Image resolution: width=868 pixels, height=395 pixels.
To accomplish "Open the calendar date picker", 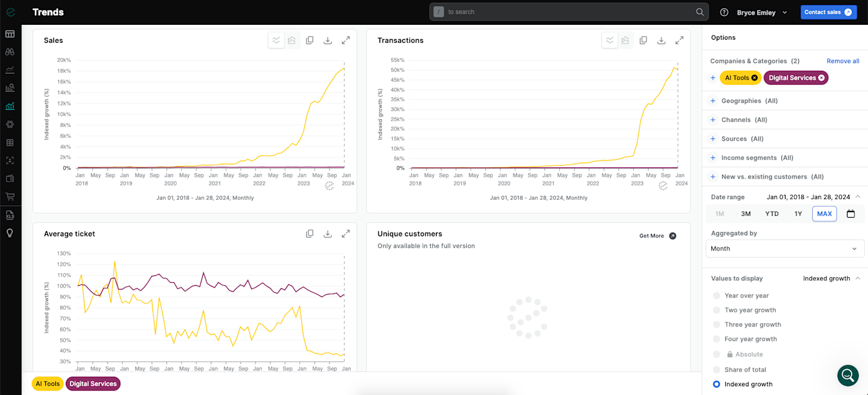I will pos(851,214).
